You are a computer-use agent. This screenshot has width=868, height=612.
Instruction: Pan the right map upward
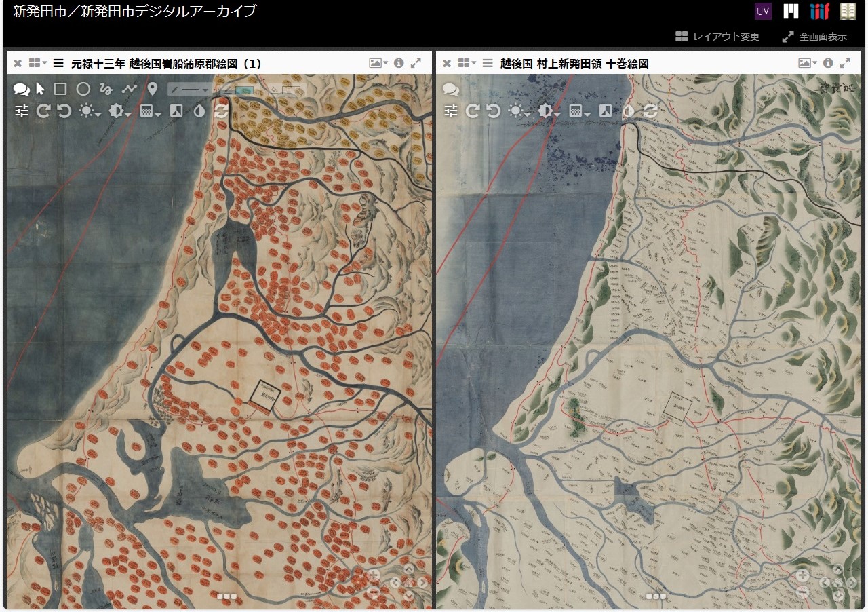click(838, 569)
